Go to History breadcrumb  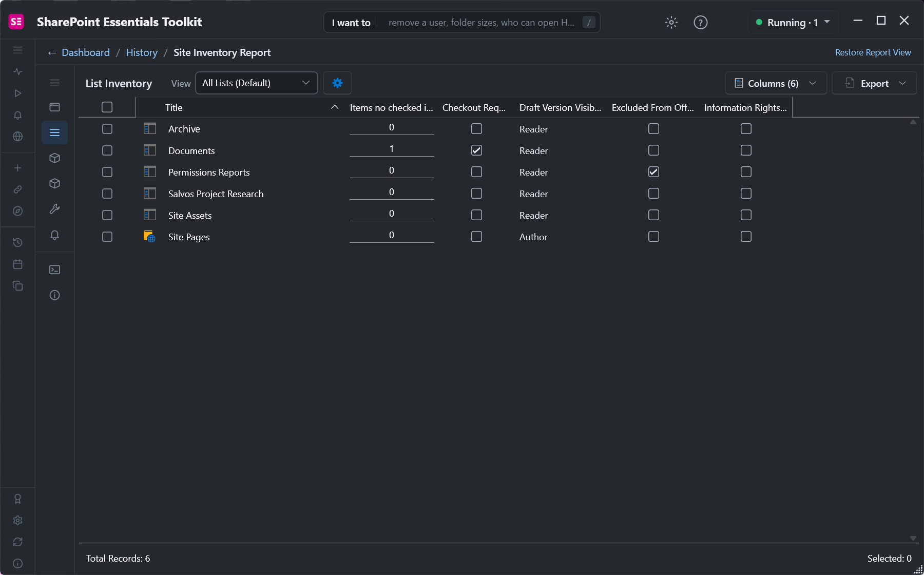tap(142, 52)
